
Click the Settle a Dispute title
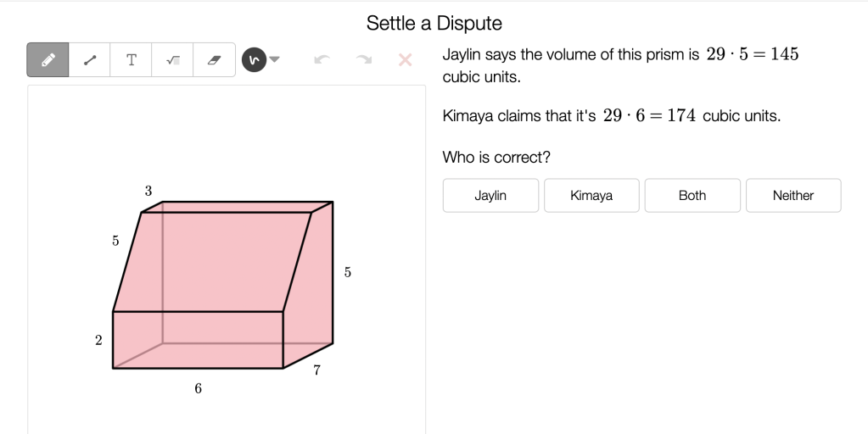[434, 23]
